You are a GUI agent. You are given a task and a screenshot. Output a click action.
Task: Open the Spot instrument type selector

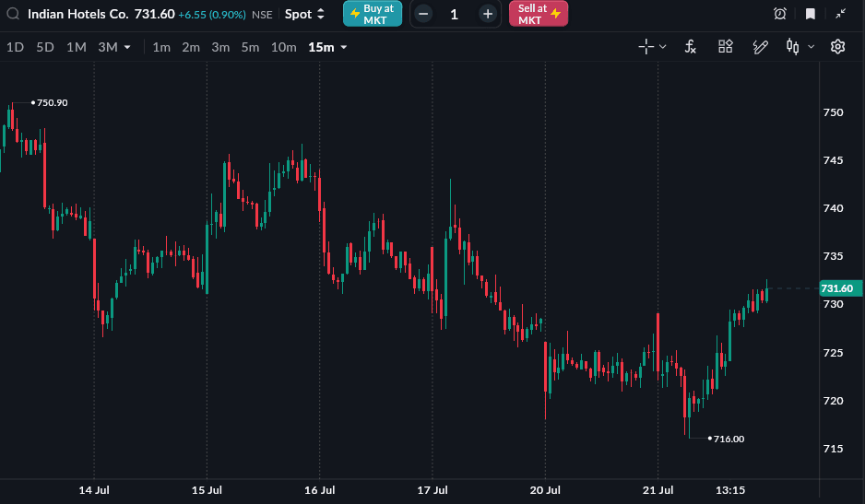(x=304, y=14)
